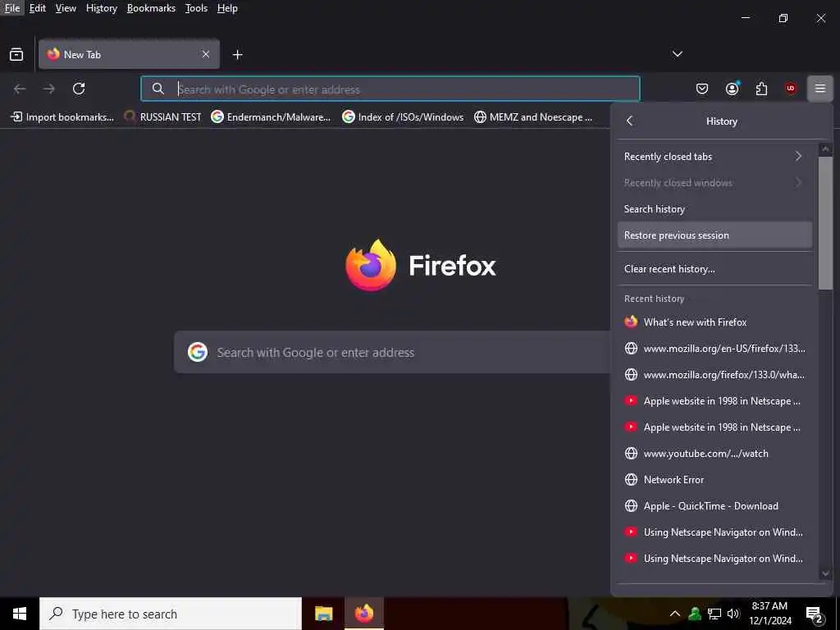Open Endermanch/Malware... bookmark
Viewport: 840px width, 630px height.
(271, 116)
